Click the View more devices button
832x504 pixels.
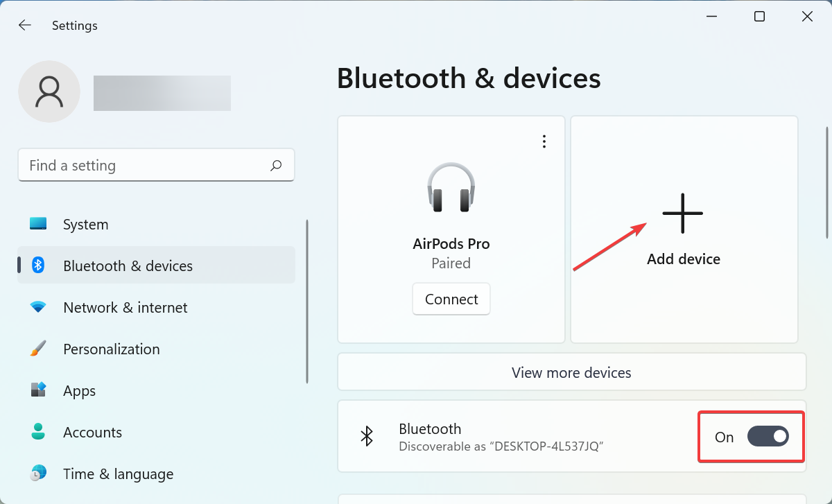coord(571,372)
